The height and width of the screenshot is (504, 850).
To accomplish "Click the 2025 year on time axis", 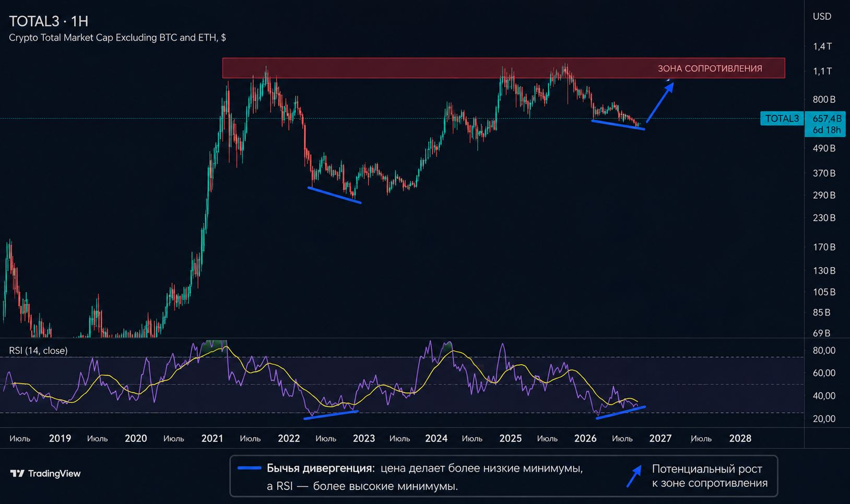I will 511,438.
